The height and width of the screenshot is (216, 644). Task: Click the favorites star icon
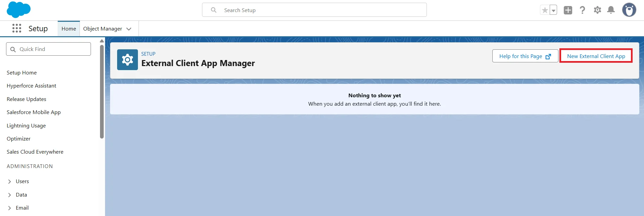click(545, 10)
